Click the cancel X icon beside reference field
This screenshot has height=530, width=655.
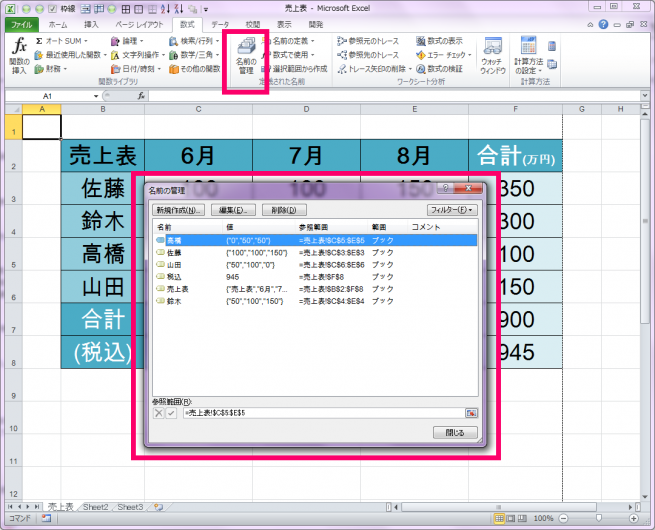click(x=159, y=412)
